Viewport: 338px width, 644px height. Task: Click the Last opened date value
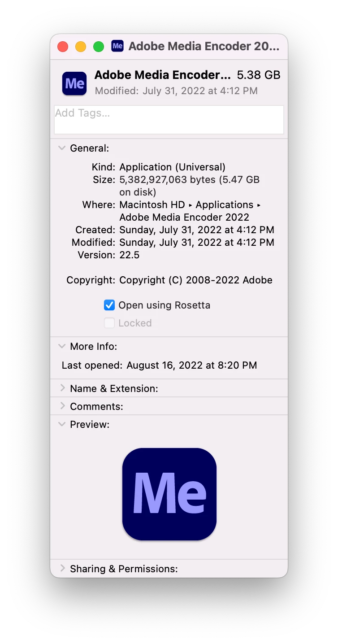(x=192, y=366)
